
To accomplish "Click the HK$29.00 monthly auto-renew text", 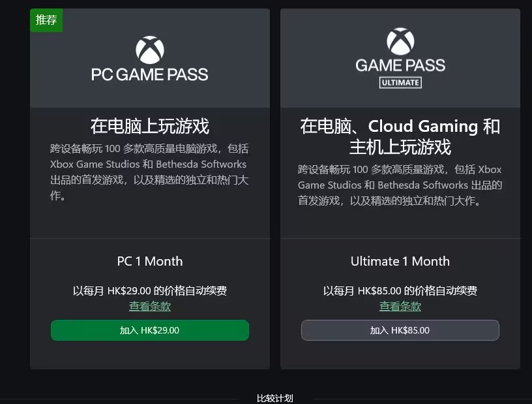I will [x=150, y=291].
